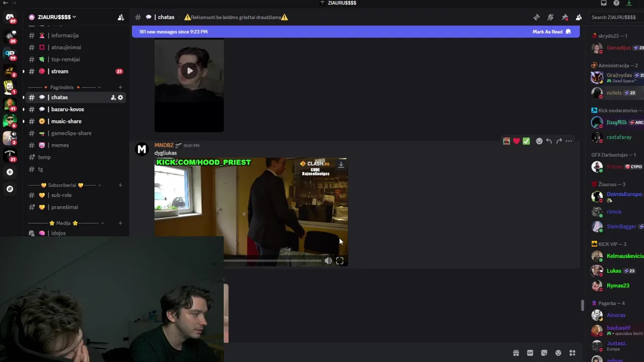Open add reaction emoji picker on message
The width and height of the screenshot is (644, 362).
[x=539, y=141]
